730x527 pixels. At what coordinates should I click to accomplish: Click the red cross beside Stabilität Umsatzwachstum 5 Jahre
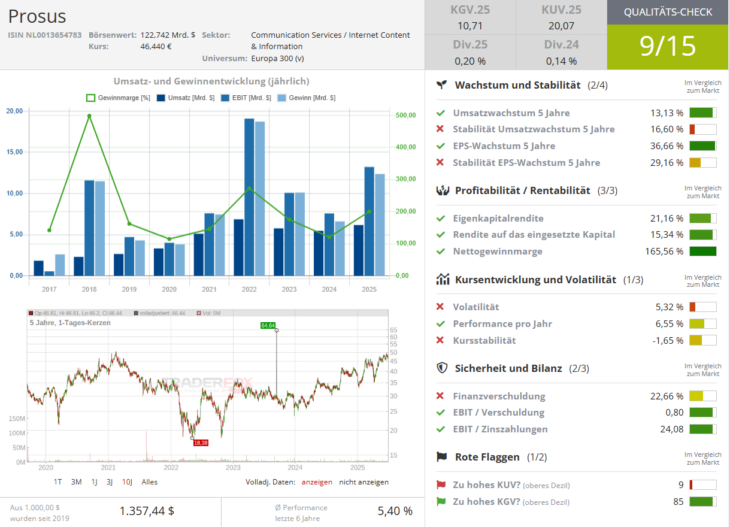[440, 129]
